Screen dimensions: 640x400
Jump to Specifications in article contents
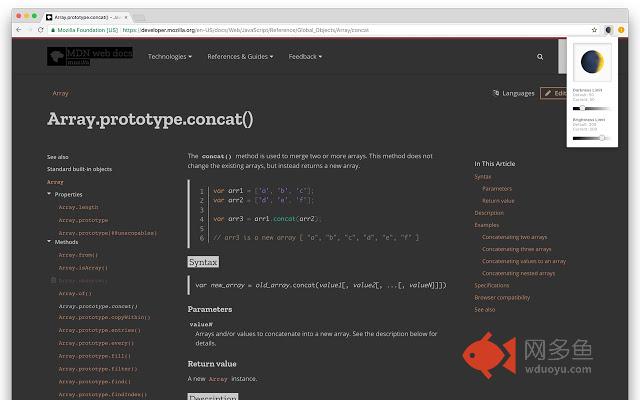(x=492, y=285)
